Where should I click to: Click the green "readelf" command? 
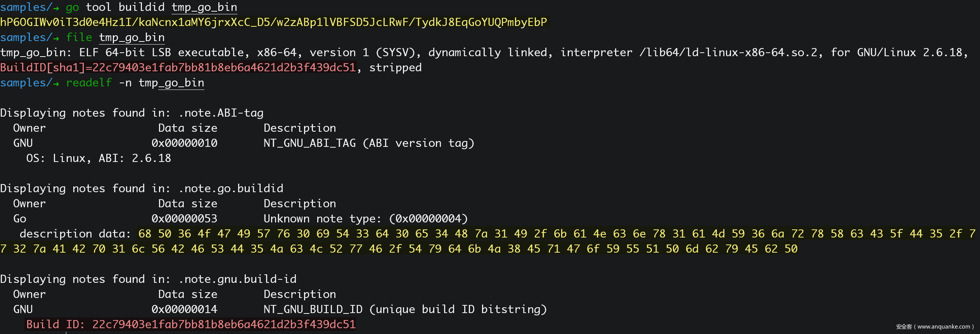[88, 83]
